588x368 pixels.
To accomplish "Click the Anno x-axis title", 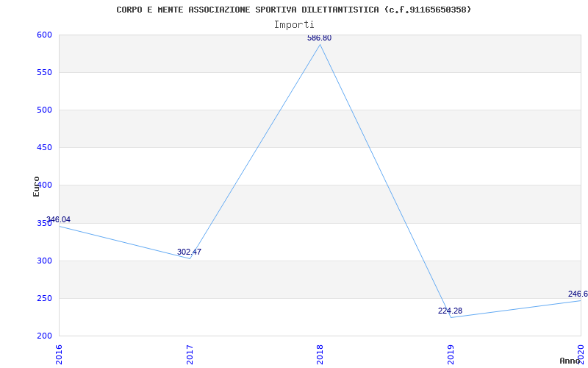I will click(x=570, y=361).
